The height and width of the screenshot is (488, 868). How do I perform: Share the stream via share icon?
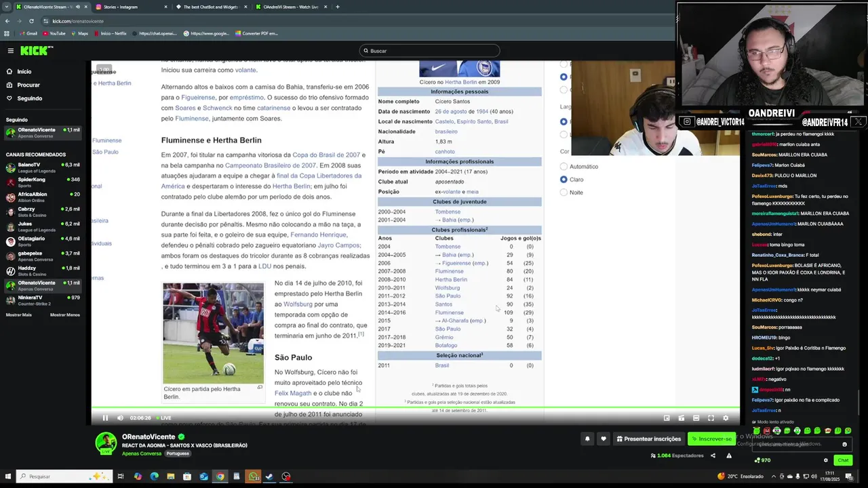pyautogui.click(x=713, y=455)
